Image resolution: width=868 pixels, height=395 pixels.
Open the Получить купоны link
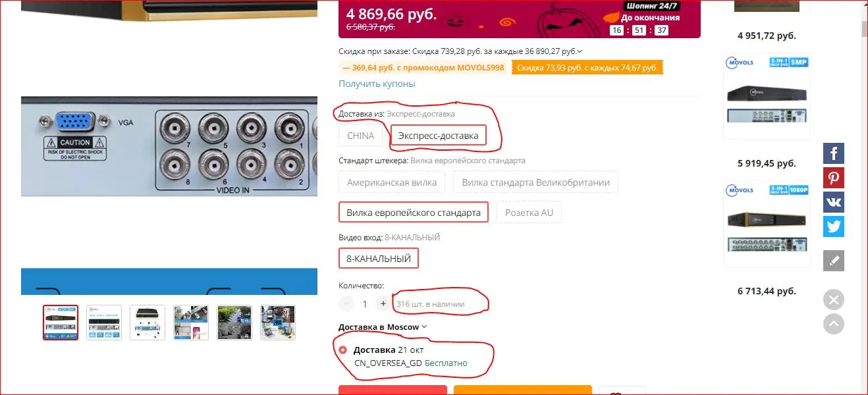coord(377,84)
